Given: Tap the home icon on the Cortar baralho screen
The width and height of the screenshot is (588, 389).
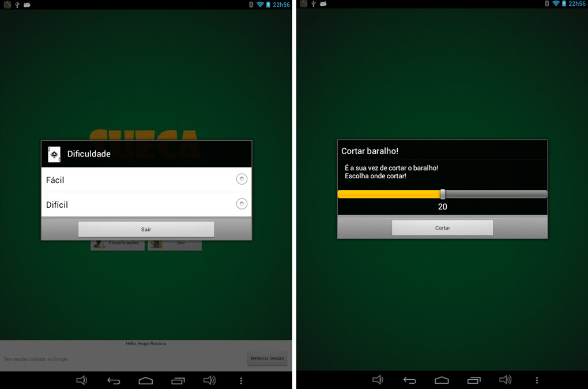Looking at the screenshot, I should pos(442,380).
